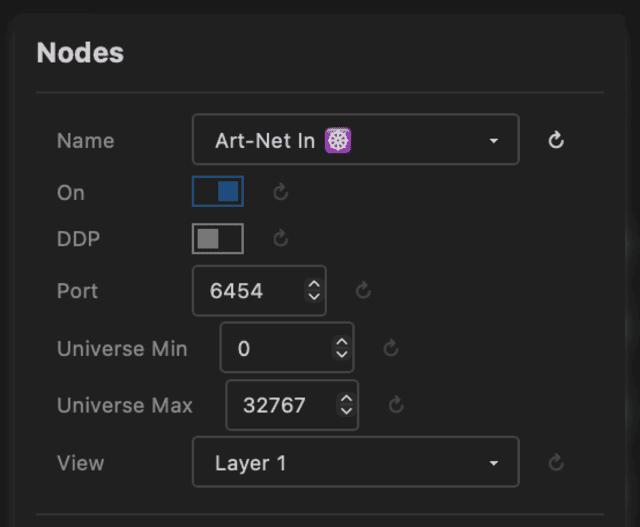Expand the View dropdown set to Layer 1
Viewport: 640px width, 527px height.
pyautogui.click(x=355, y=462)
